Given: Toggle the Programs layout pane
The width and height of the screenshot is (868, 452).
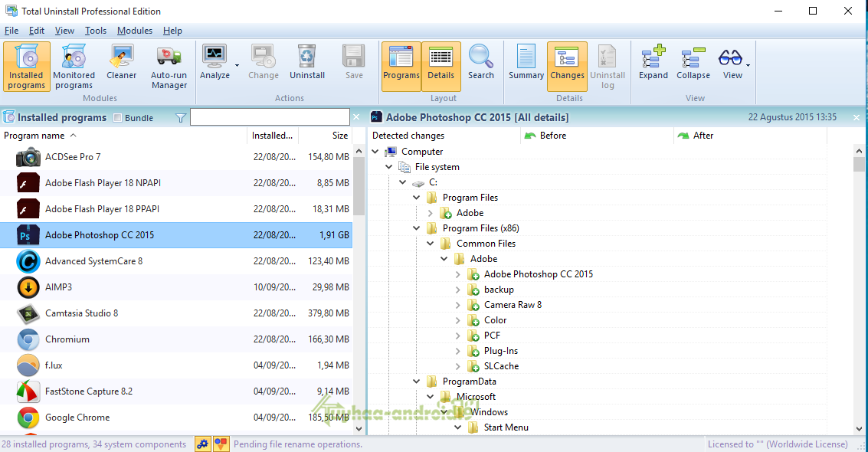Looking at the screenshot, I should point(401,67).
